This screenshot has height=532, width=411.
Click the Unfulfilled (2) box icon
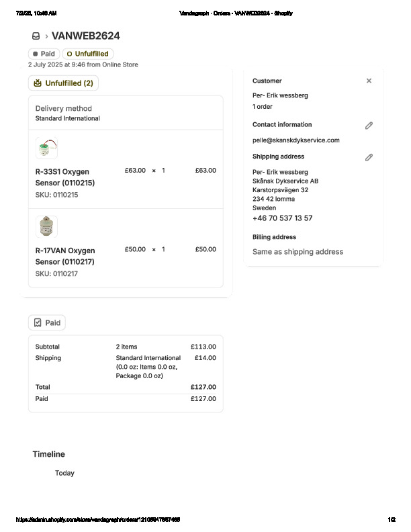click(x=38, y=83)
